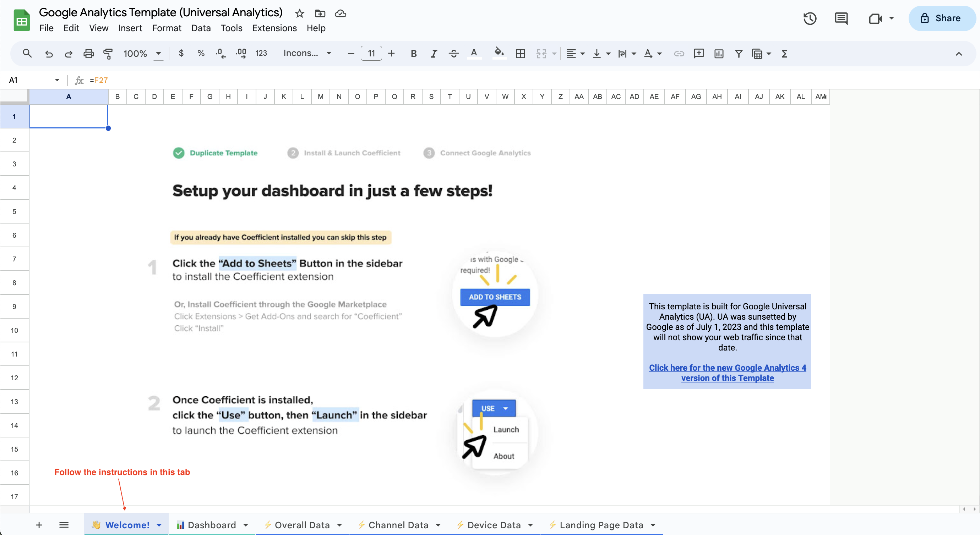Open the Format menu
980x535 pixels.
(167, 28)
